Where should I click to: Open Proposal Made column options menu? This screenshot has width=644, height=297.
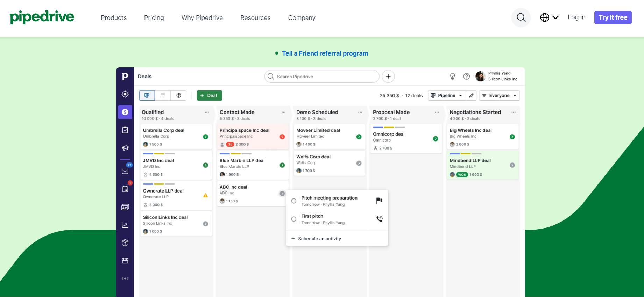(x=437, y=112)
